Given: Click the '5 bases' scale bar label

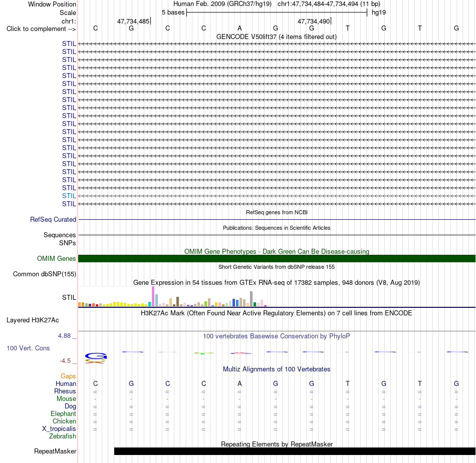Looking at the screenshot, I should pos(173,13).
